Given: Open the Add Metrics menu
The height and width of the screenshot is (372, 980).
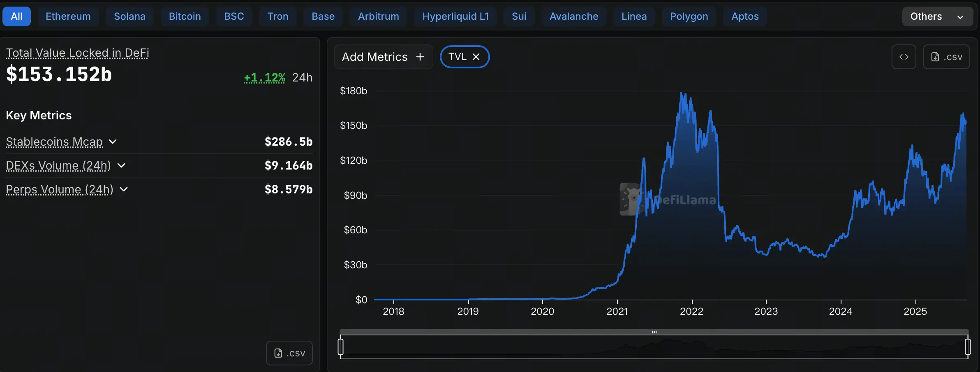Looking at the screenshot, I should pyautogui.click(x=383, y=57).
